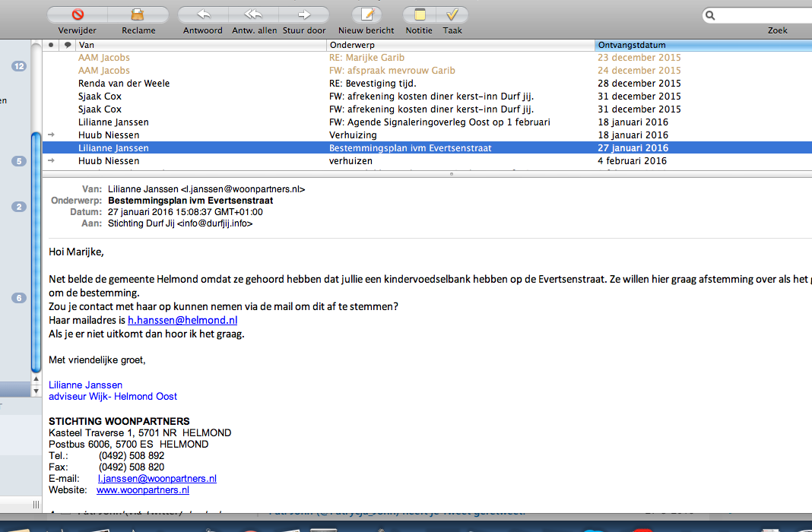Sort by the Onderwerp column header

(461, 45)
